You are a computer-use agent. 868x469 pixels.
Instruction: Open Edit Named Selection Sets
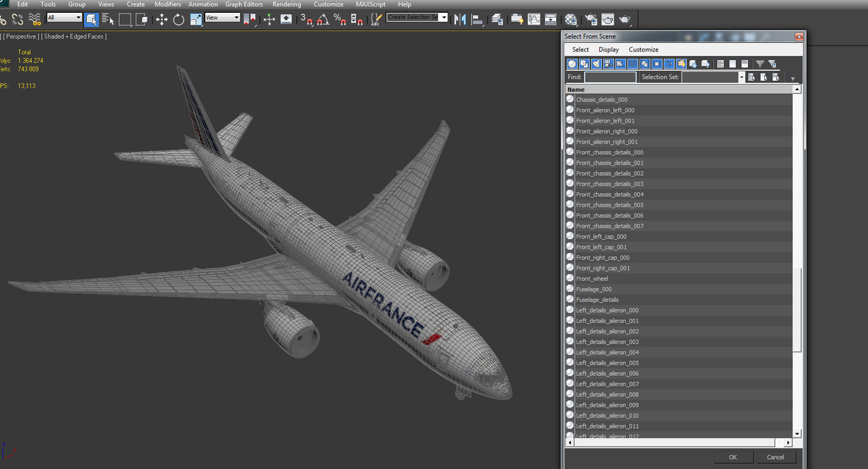coord(376,19)
